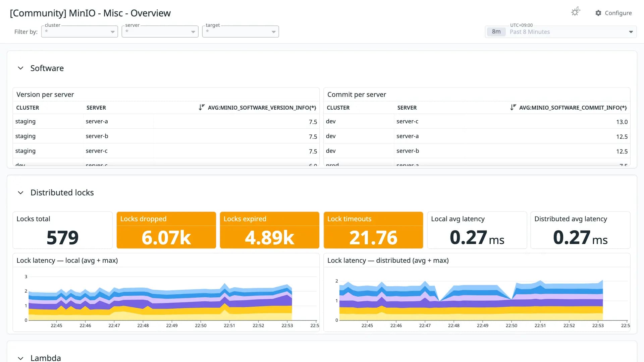Click the Commit per server widget title
This screenshot has height=362, width=644.
[x=357, y=95]
